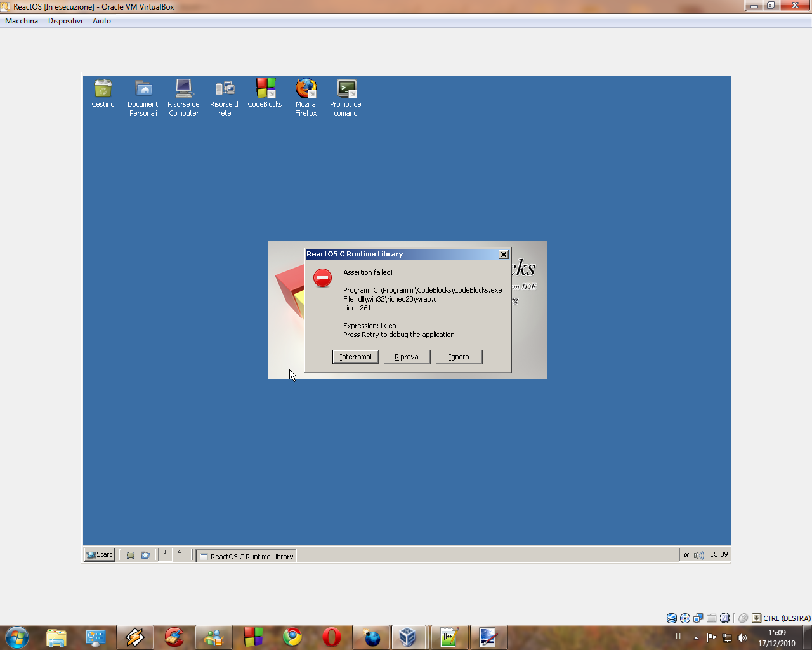This screenshot has width=812, height=650.
Task: Expand the ReactOS tray with the chevron arrows
Action: (686, 555)
